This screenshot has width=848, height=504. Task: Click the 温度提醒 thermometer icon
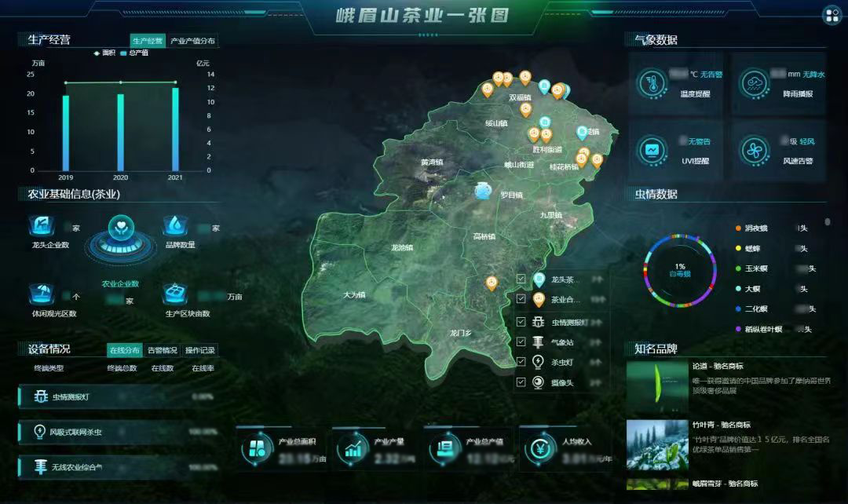(x=652, y=82)
